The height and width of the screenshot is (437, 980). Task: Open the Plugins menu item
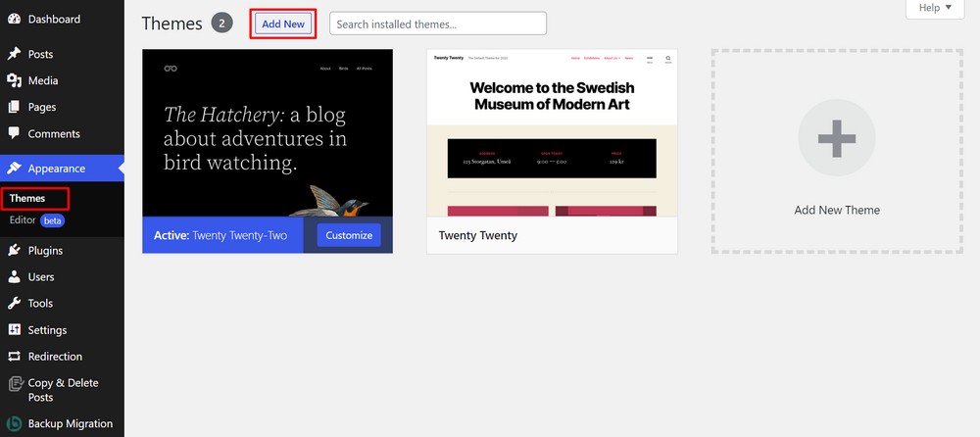coord(62,251)
